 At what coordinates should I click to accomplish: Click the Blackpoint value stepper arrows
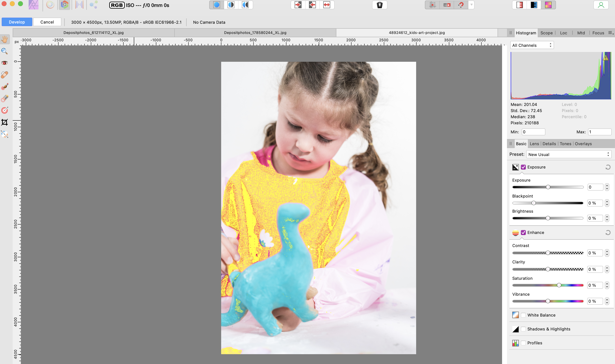607,203
